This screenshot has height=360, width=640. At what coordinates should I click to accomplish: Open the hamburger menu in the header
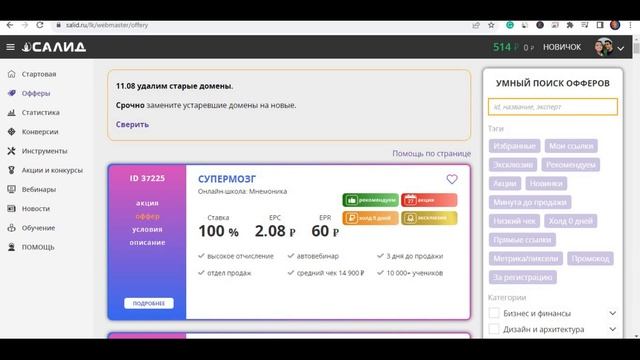pyautogui.click(x=11, y=47)
